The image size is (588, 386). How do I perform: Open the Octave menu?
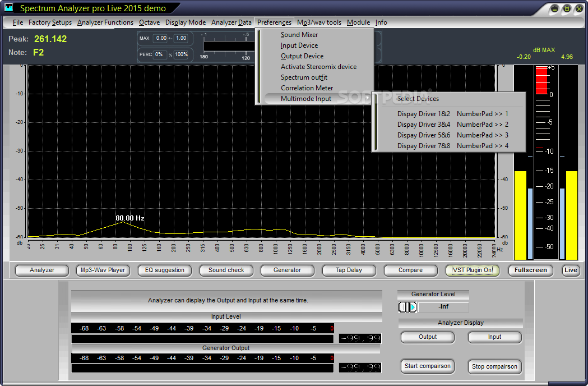tap(149, 22)
